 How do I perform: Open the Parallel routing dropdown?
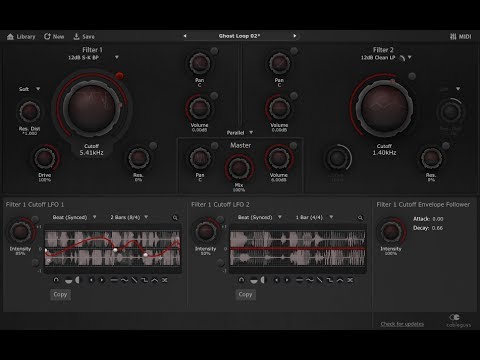(240, 133)
